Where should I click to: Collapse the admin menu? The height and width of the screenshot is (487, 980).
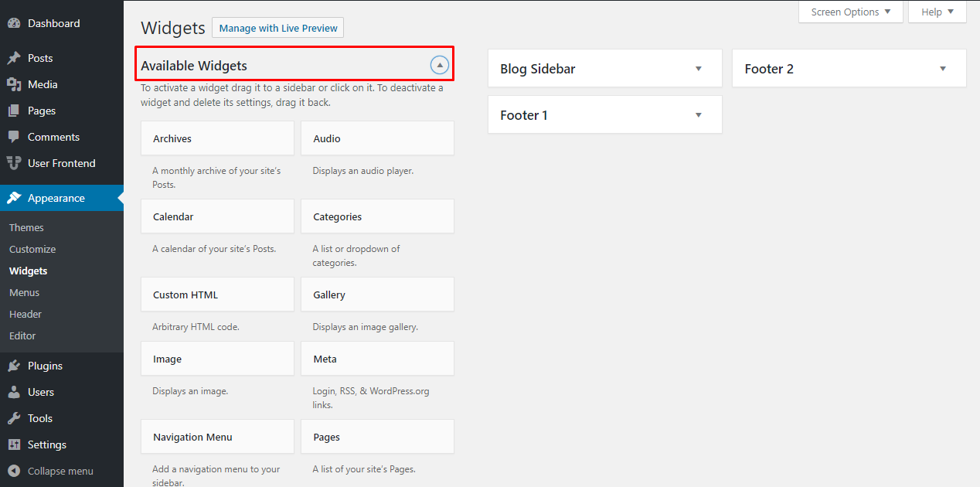16,470
